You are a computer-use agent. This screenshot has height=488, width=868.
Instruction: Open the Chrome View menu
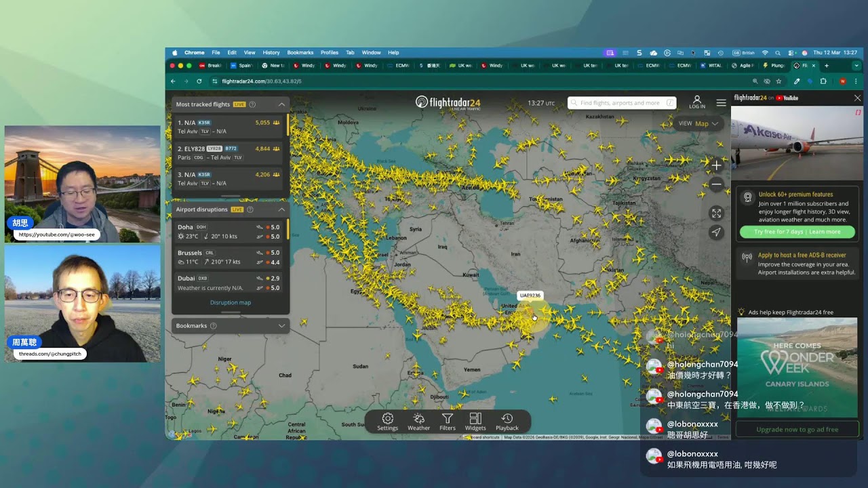250,52
